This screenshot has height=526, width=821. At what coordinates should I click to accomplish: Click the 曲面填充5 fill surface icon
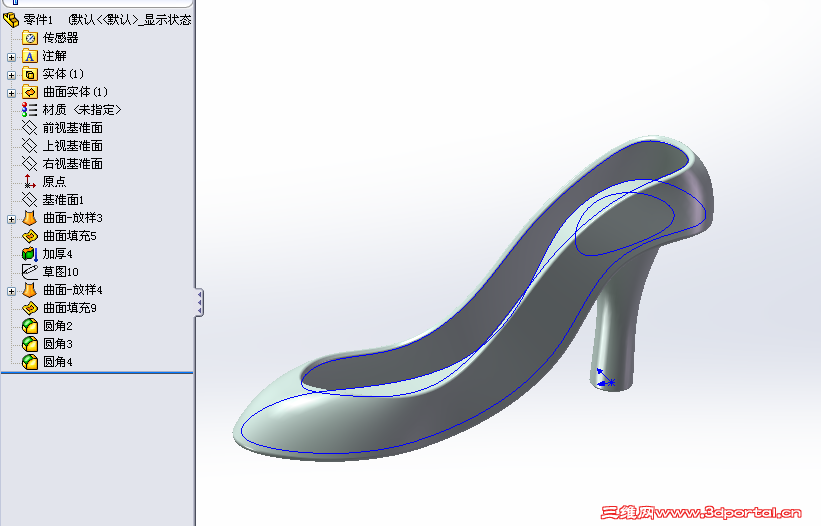pyautogui.click(x=30, y=236)
